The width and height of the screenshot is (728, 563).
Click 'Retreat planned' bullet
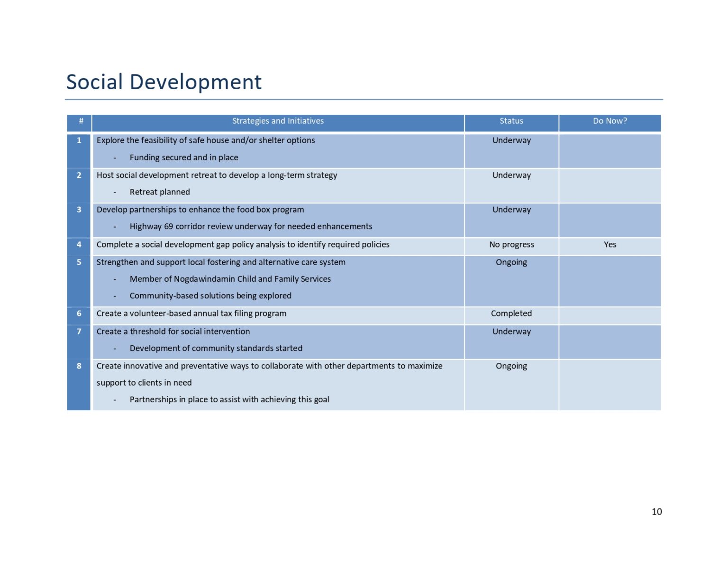point(160,192)
